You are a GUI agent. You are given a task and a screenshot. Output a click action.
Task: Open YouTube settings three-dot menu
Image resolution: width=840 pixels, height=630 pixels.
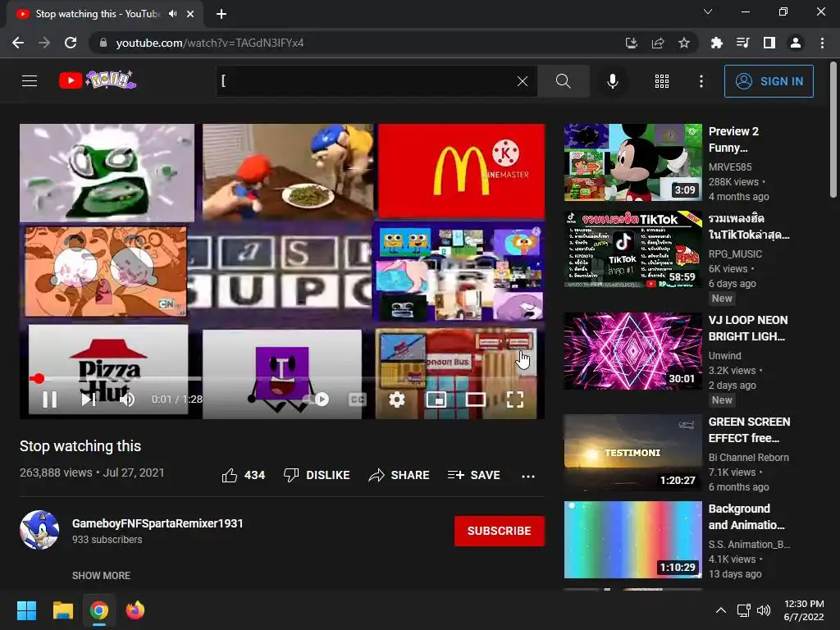pos(701,81)
